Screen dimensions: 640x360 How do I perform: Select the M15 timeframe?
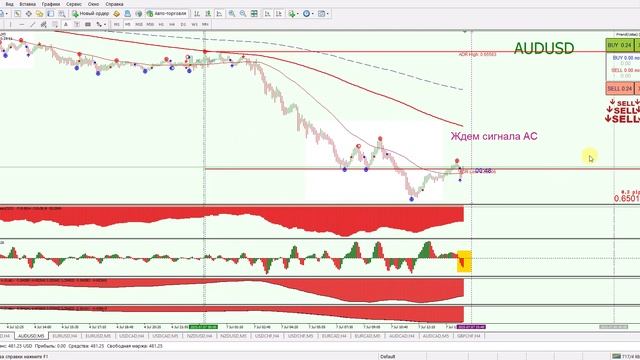139,24
